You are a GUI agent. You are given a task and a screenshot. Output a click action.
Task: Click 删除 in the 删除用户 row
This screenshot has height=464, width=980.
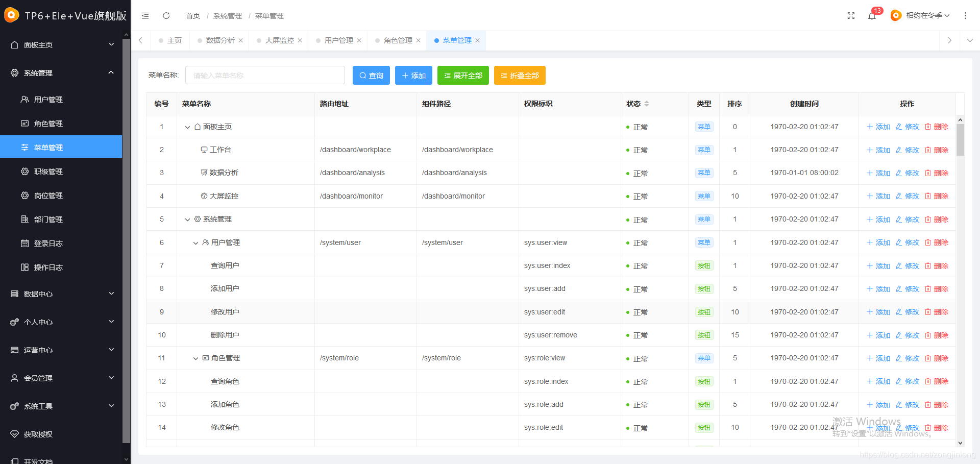pos(937,335)
